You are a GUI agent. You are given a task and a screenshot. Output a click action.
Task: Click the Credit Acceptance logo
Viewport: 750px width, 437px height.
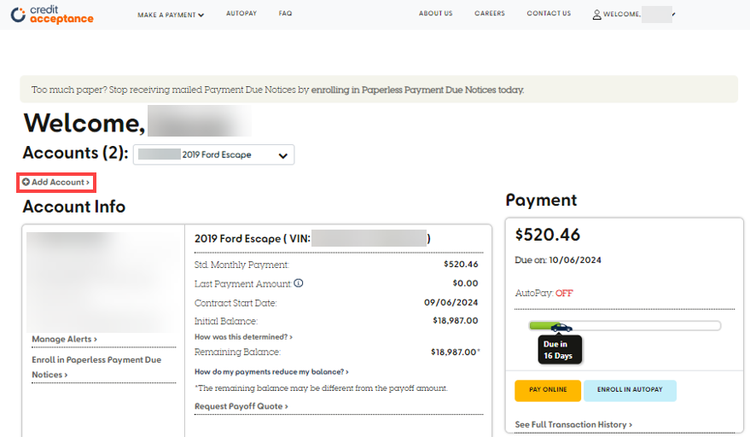52,14
